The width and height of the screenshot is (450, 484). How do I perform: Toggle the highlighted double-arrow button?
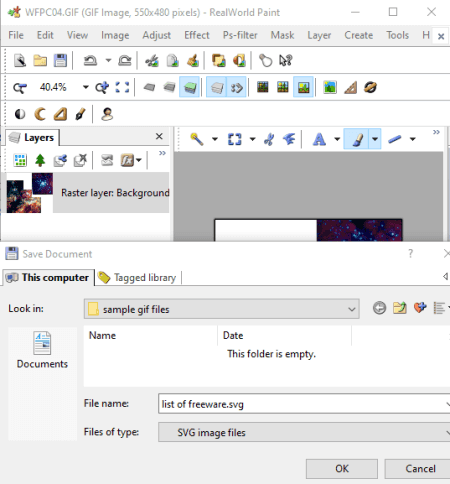[237, 87]
